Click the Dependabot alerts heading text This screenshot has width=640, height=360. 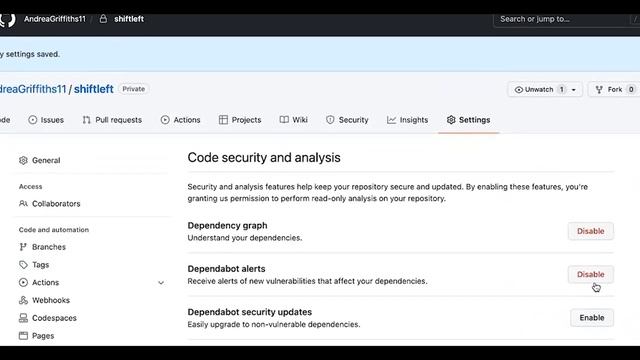pos(226,269)
